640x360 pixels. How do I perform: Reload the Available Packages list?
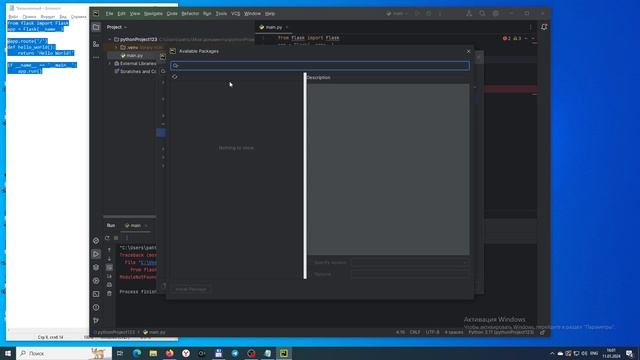point(175,77)
